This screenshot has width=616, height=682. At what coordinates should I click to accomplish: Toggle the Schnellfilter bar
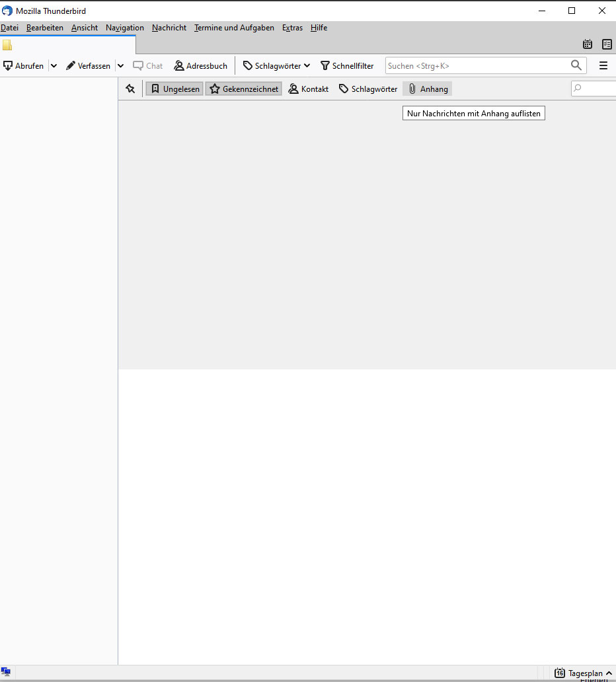tap(347, 65)
